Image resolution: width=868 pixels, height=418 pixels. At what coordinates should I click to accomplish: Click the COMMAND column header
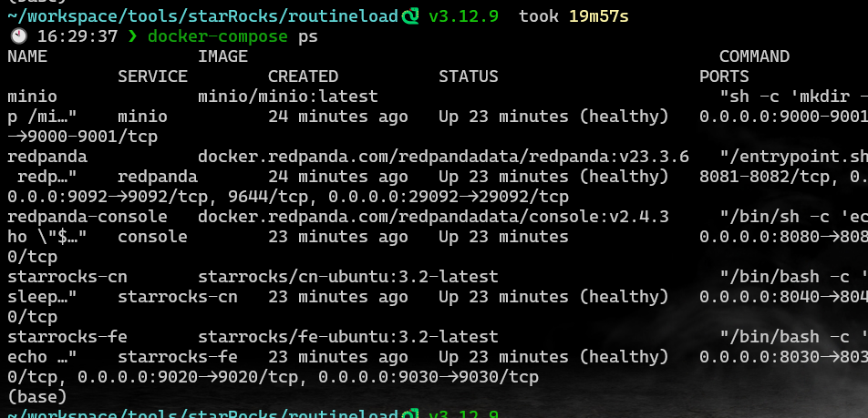[754, 56]
